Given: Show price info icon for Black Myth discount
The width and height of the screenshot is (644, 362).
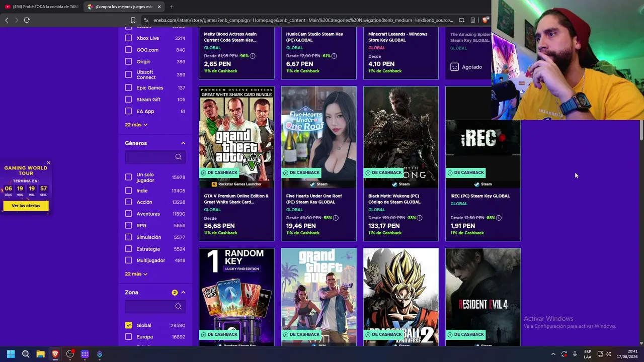Looking at the screenshot, I should point(420,218).
